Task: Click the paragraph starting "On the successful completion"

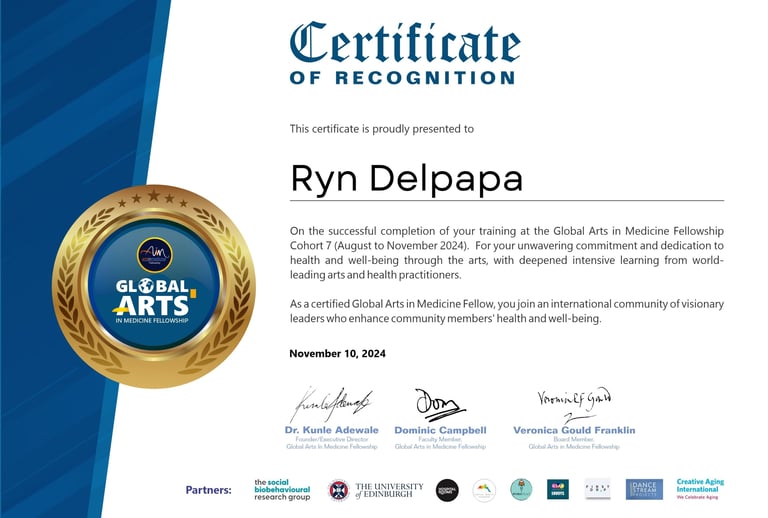Action: (x=506, y=253)
